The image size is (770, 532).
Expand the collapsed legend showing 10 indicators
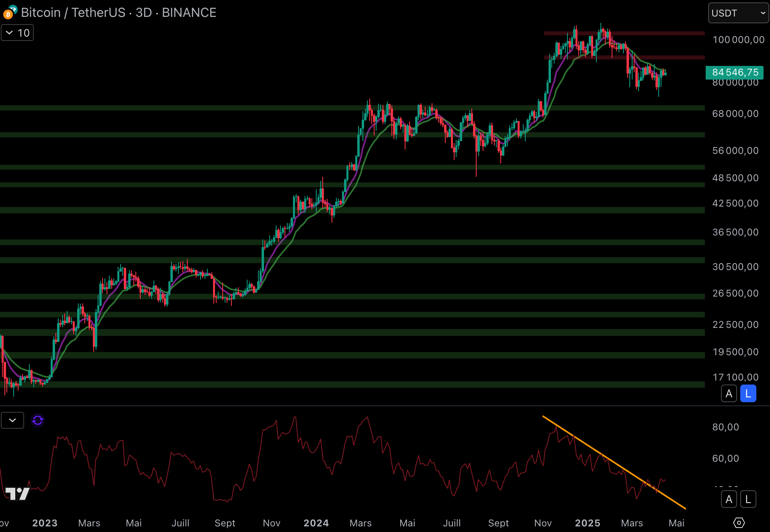pos(17,33)
